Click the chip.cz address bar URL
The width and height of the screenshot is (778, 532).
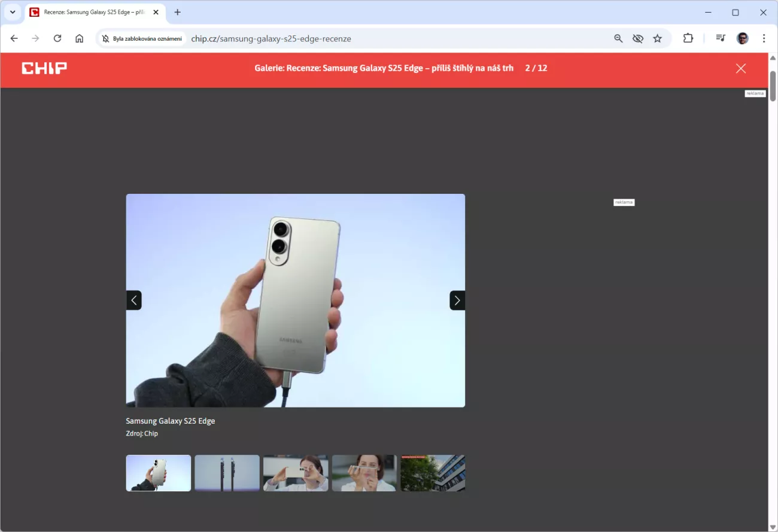(271, 38)
